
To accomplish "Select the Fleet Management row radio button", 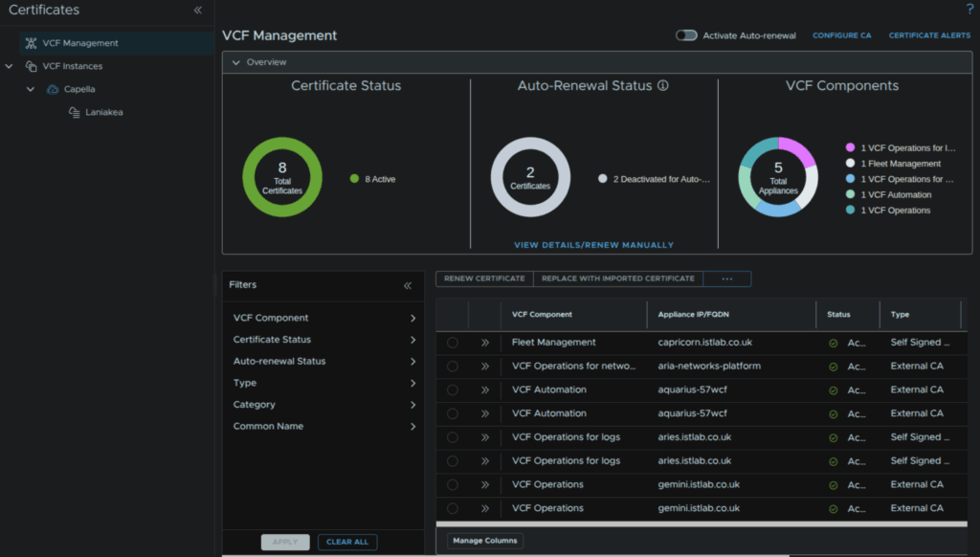I will pos(452,343).
